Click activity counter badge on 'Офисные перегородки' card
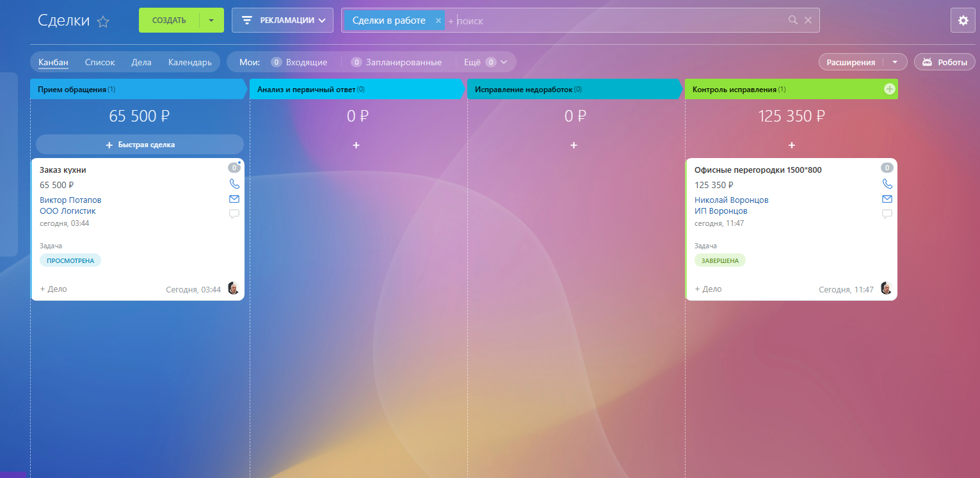Viewport: 980px width, 478px height. [x=887, y=168]
